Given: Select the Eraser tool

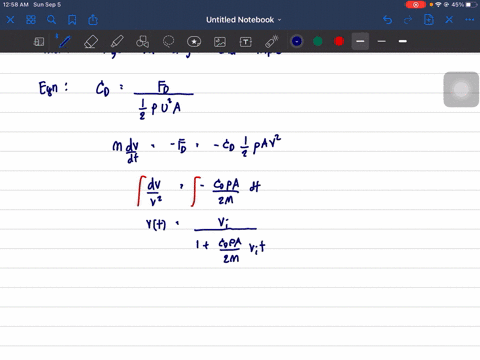Looking at the screenshot, I should [x=91, y=42].
